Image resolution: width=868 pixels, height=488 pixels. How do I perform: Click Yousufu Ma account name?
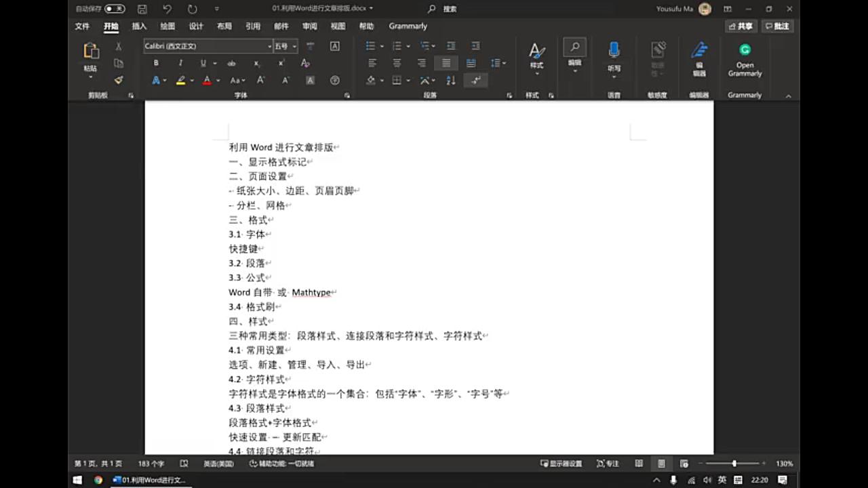[674, 9]
